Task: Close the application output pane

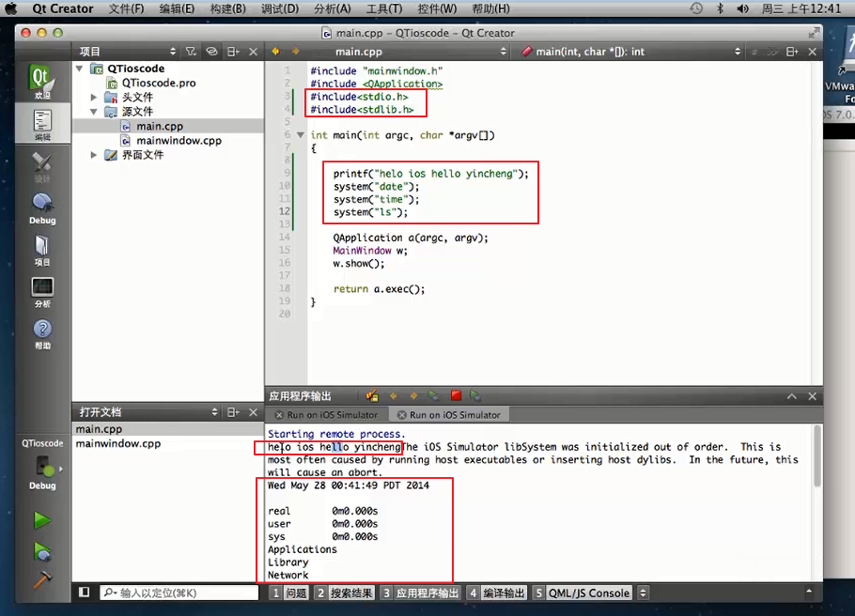Action: [x=813, y=396]
